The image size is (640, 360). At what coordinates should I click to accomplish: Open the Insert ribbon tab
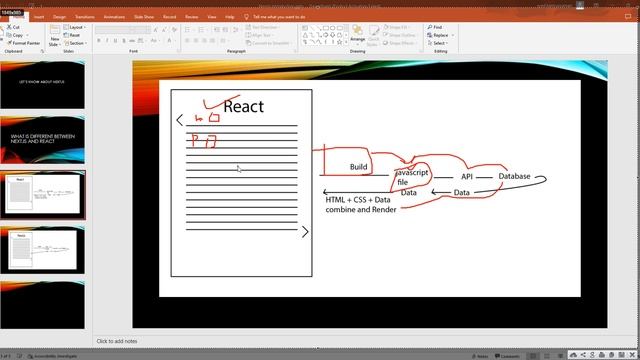click(39, 17)
